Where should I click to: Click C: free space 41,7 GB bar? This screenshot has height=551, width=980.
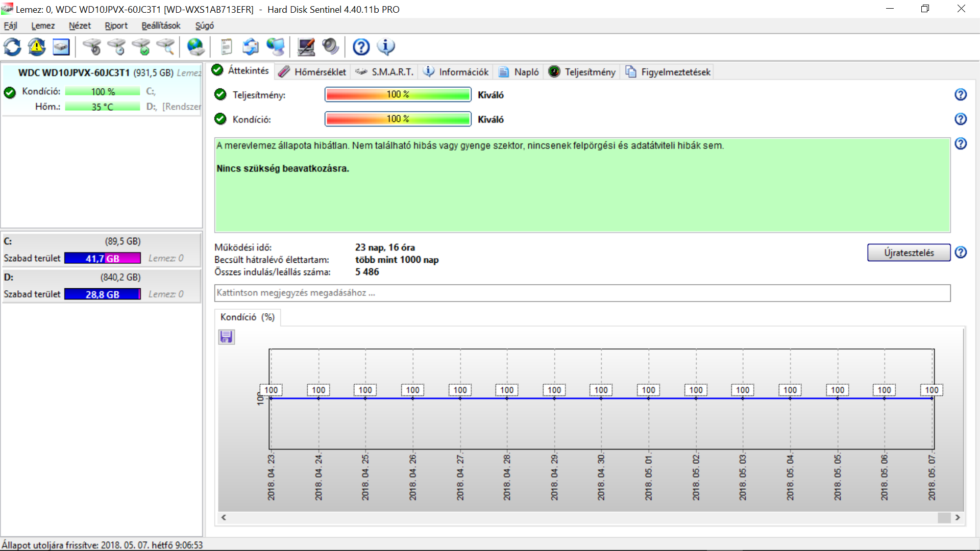click(103, 259)
